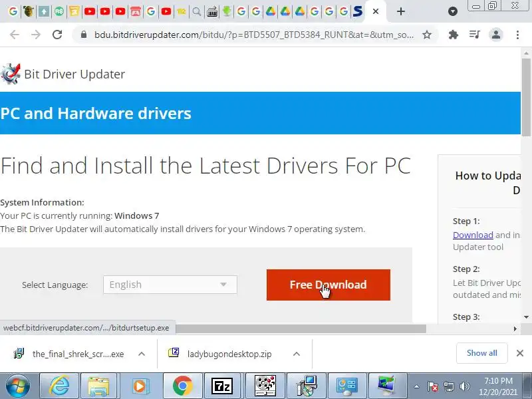Expand options for ladybugondesktop.zip download
The image size is (532, 399).
pyautogui.click(x=296, y=354)
